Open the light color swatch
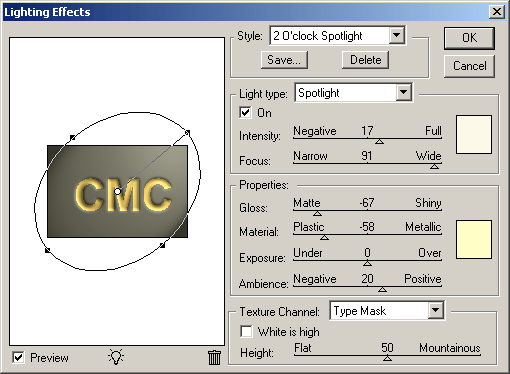 point(474,135)
